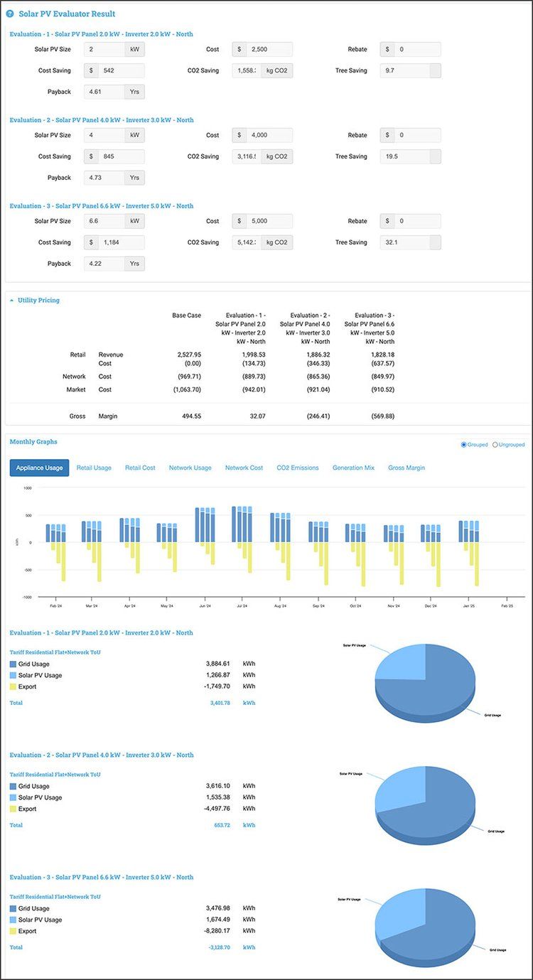
Task: Switch to the Gross Margin tab
Action: [407, 468]
